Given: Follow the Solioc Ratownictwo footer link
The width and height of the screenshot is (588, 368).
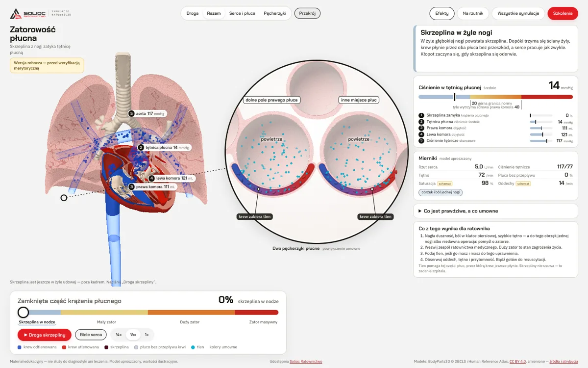Looking at the screenshot, I should (306, 362).
